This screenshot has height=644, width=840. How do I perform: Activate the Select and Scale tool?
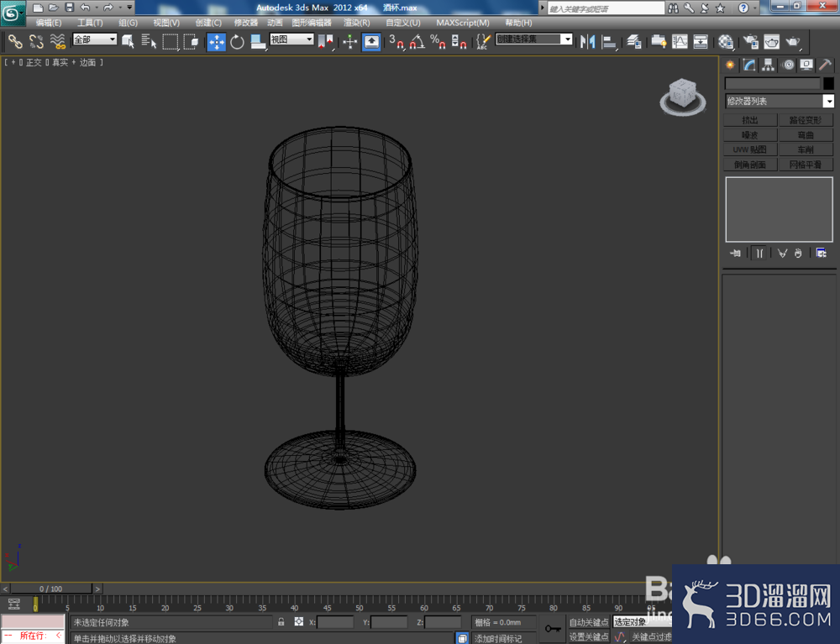(258, 41)
